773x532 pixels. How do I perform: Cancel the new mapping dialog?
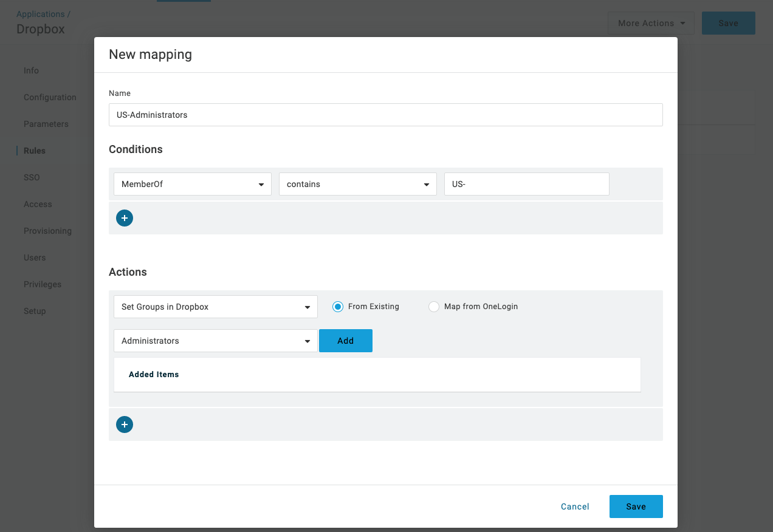point(575,506)
